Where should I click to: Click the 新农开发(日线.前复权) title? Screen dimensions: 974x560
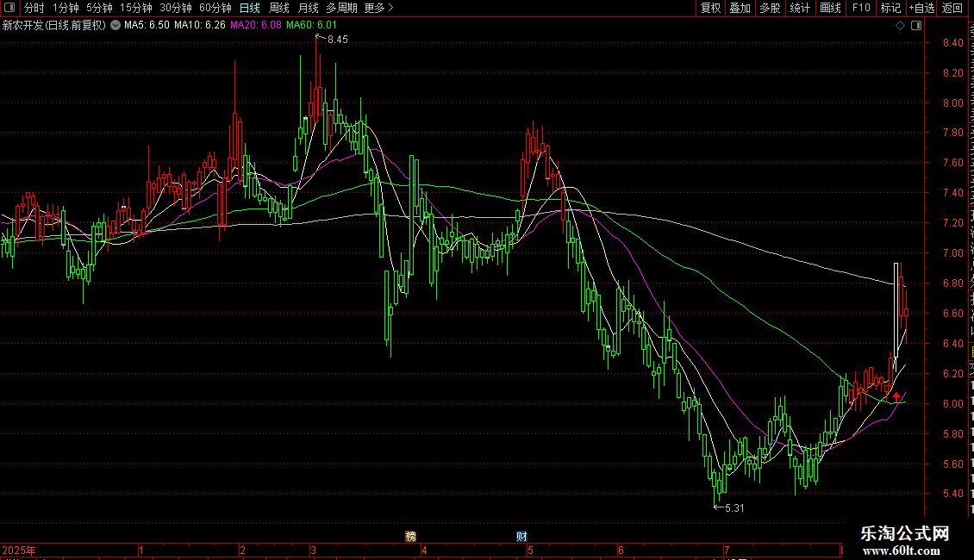[x=54, y=25]
